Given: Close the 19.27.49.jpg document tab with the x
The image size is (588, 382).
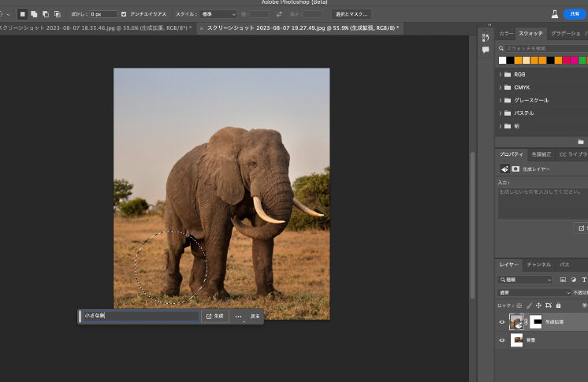Looking at the screenshot, I should point(201,28).
